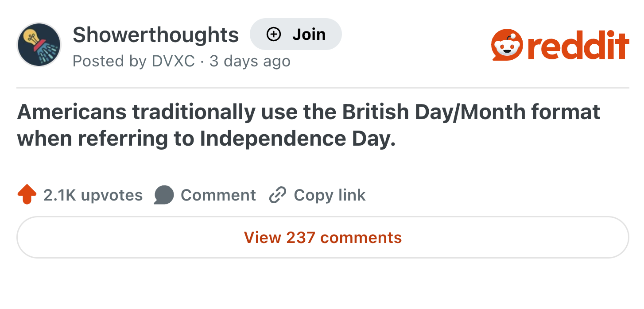Screen dimensions: 644x309
Task: Click the comment speech bubble icon
Action: [164, 195]
